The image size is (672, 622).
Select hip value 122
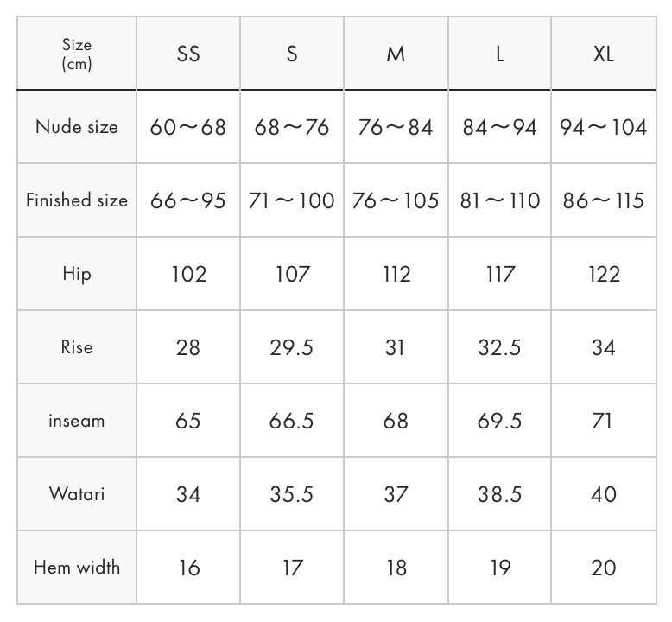[604, 274]
